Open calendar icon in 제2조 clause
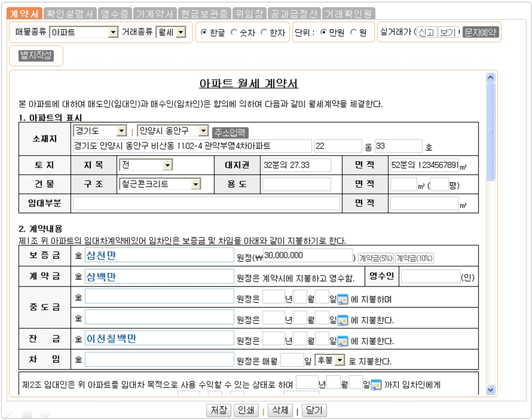Screen dimensions: 532x420 (376, 385)
